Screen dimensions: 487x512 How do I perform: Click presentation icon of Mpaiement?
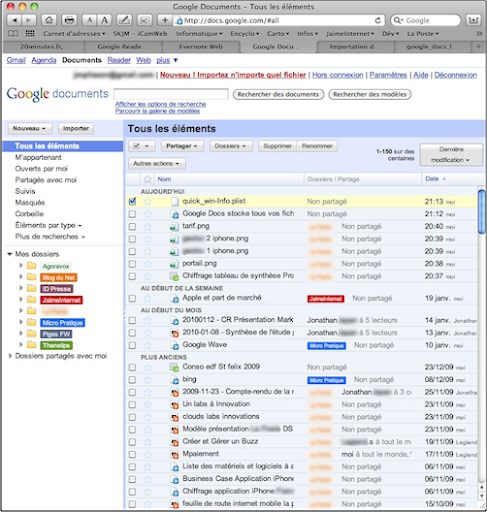[174, 454]
